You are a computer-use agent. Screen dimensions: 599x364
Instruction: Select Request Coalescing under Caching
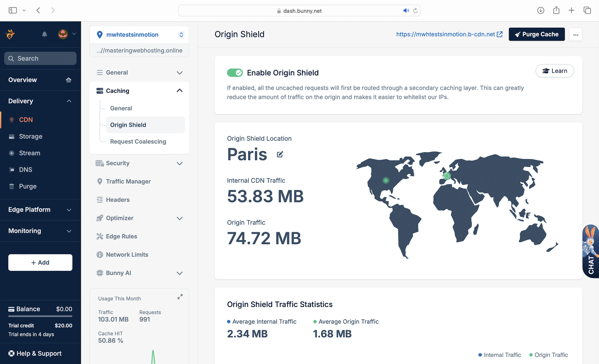pyautogui.click(x=138, y=141)
